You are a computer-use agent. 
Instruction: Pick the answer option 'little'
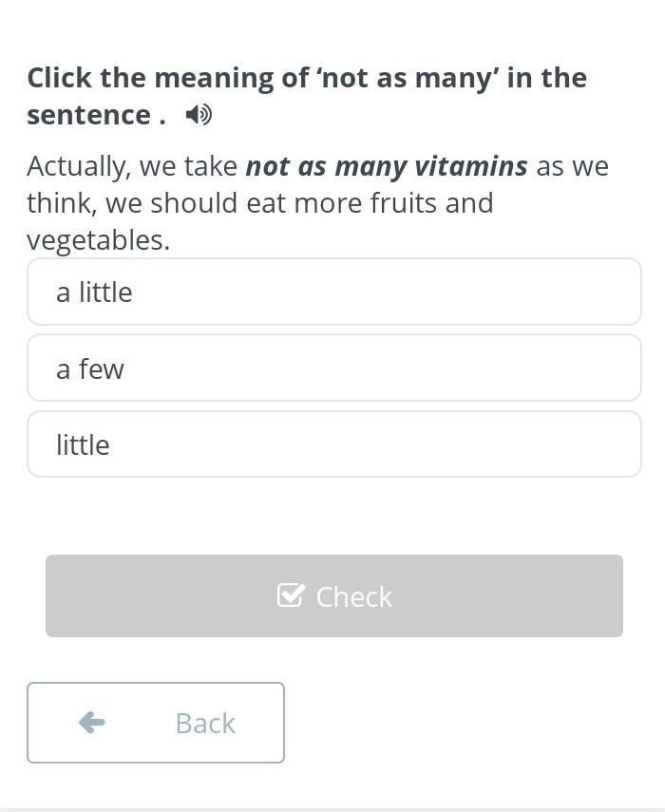click(333, 444)
